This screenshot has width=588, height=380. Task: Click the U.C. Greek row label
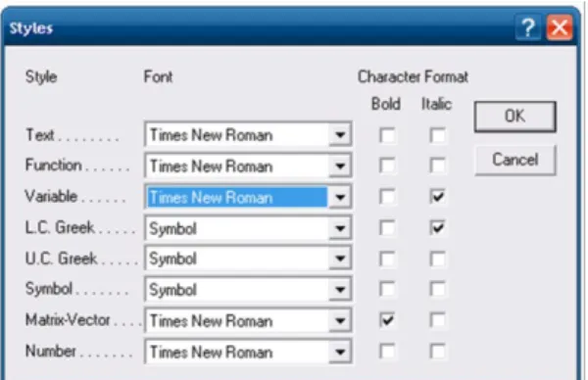pos(61,259)
